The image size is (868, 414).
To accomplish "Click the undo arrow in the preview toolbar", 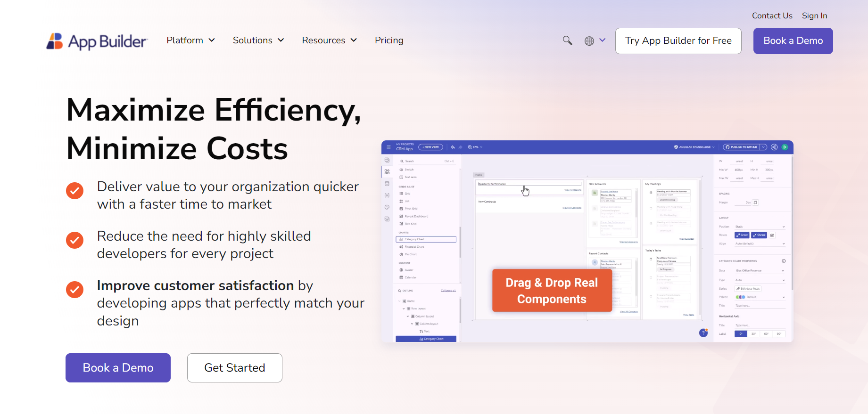I will point(453,147).
